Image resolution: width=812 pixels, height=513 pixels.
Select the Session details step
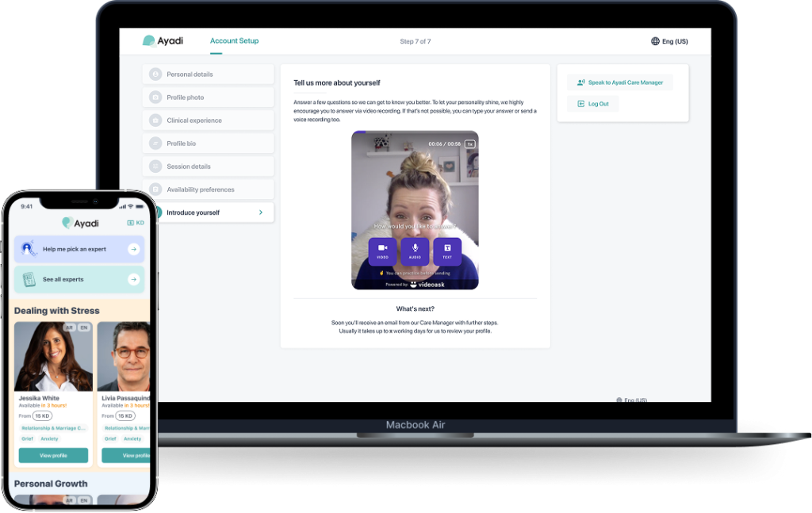pos(209,167)
